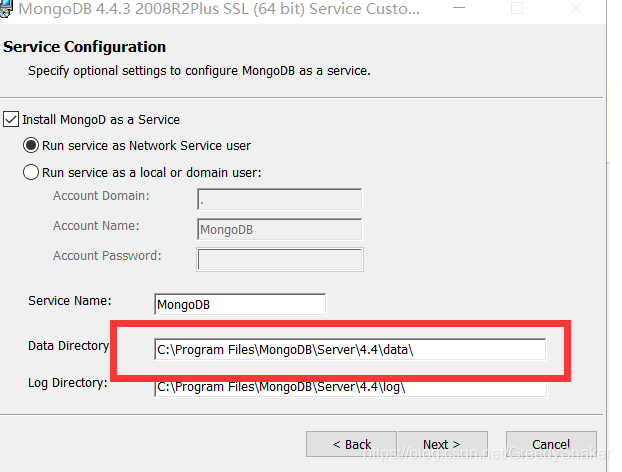Click the Log Directory: label
The image size is (622, 472).
click(68, 383)
